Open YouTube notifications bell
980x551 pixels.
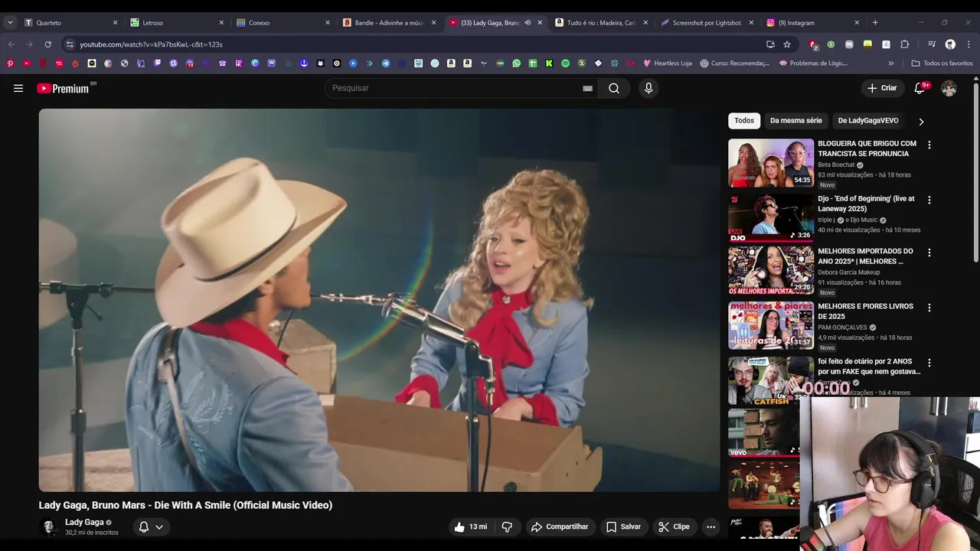(x=920, y=88)
